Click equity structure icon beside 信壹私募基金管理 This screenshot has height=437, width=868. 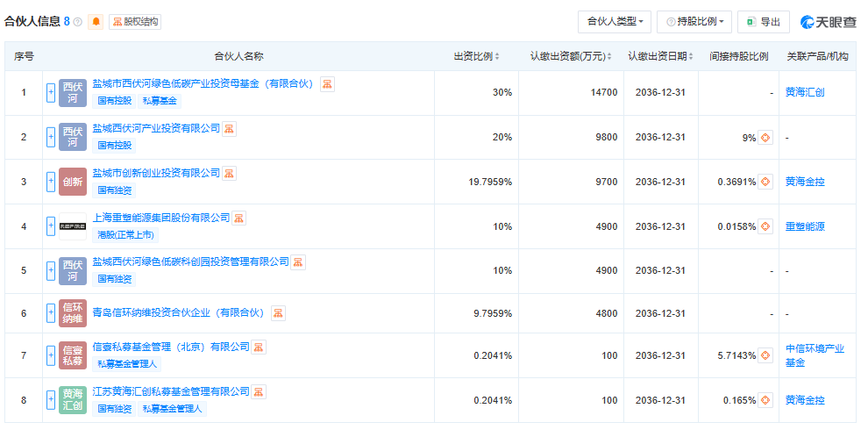pos(259,347)
